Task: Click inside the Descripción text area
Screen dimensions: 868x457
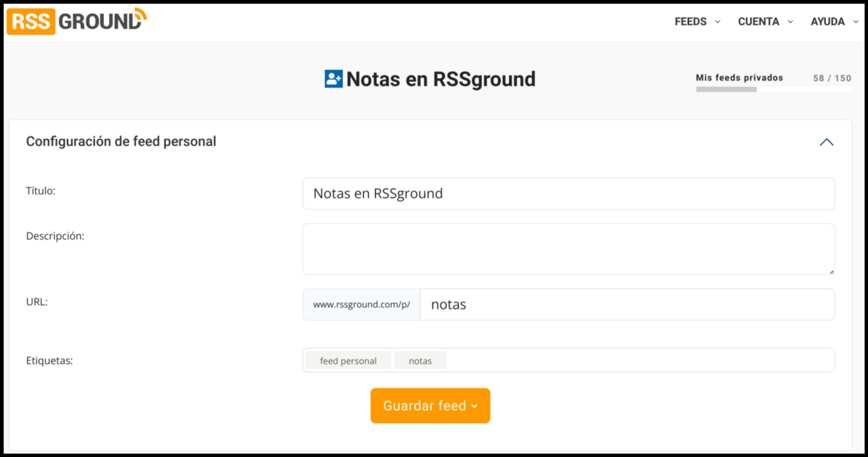Action: 568,249
